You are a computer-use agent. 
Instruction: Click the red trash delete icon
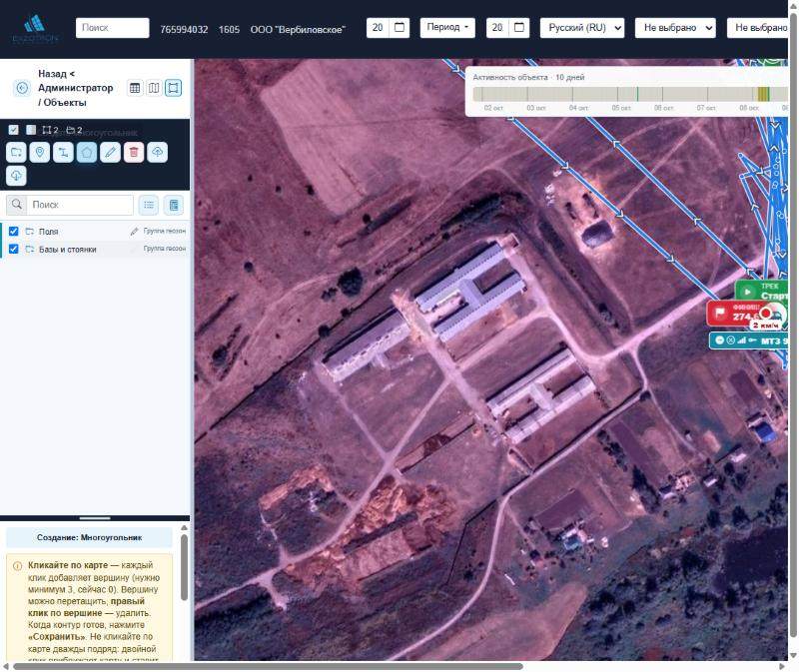click(x=134, y=153)
